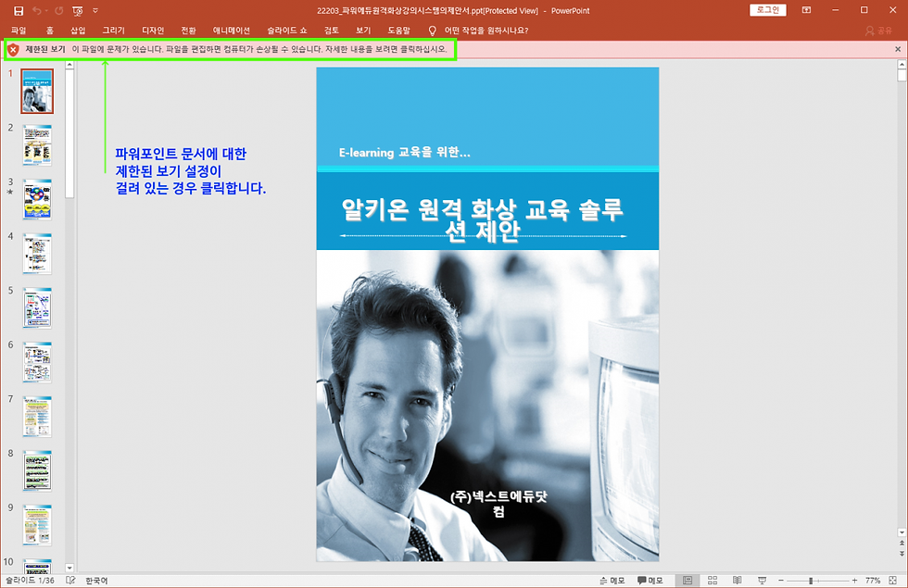This screenshot has width=908, height=588.
Task: Click the Fit slide to window icon
Action: pyautogui.click(x=893, y=580)
